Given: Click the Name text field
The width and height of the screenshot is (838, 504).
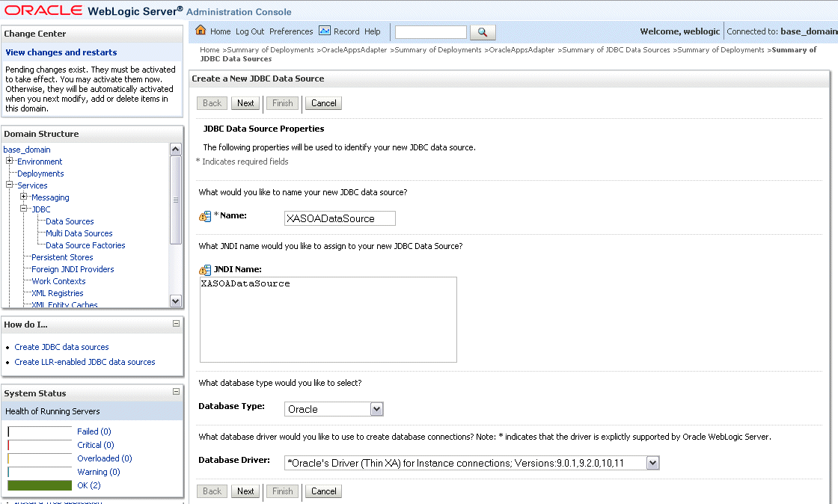Looking at the screenshot, I should click(x=340, y=218).
